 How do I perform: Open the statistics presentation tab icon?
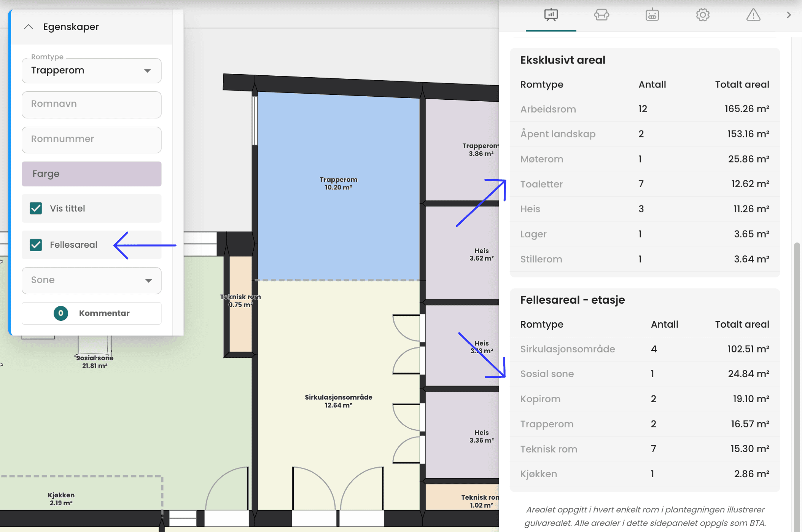pyautogui.click(x=551, y=15)
